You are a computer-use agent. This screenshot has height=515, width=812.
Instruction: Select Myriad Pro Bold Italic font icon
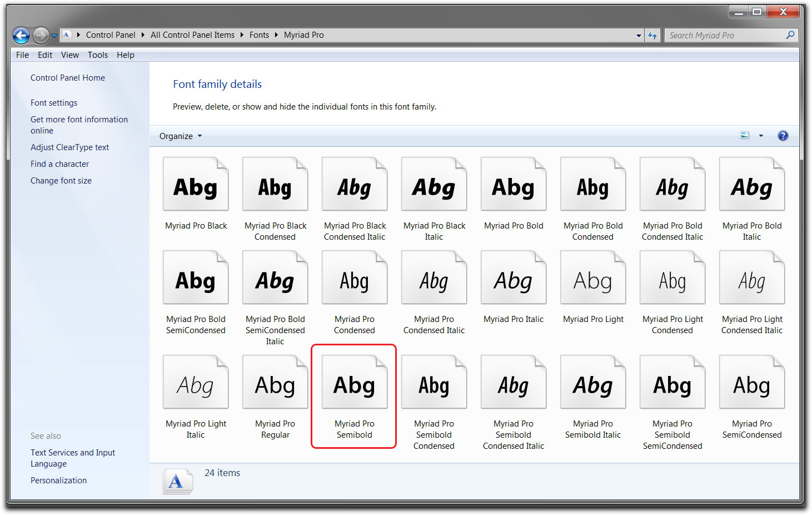752,185
